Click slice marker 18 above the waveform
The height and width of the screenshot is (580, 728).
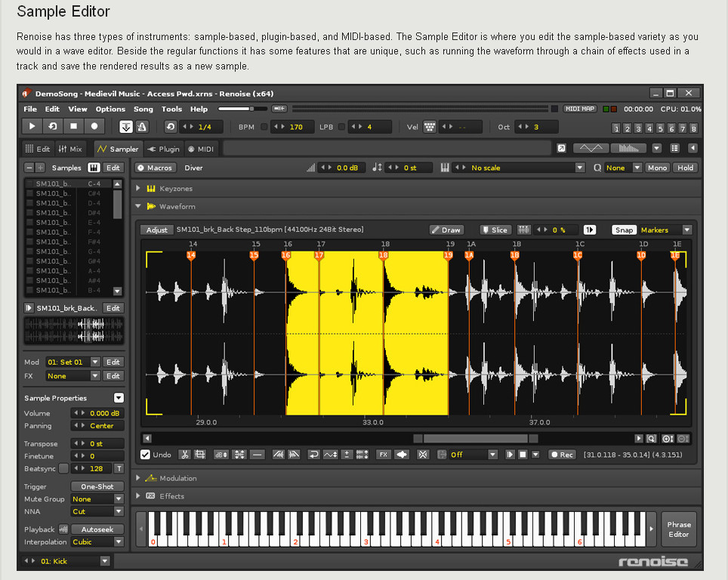[383, 255]
